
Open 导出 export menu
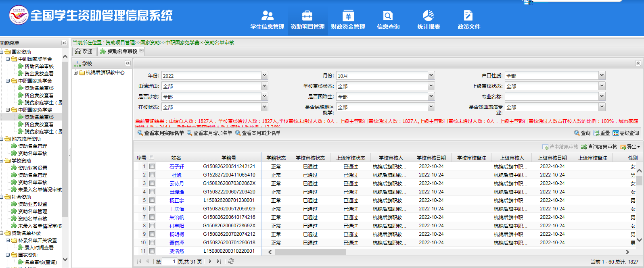(x=629, y=147)
